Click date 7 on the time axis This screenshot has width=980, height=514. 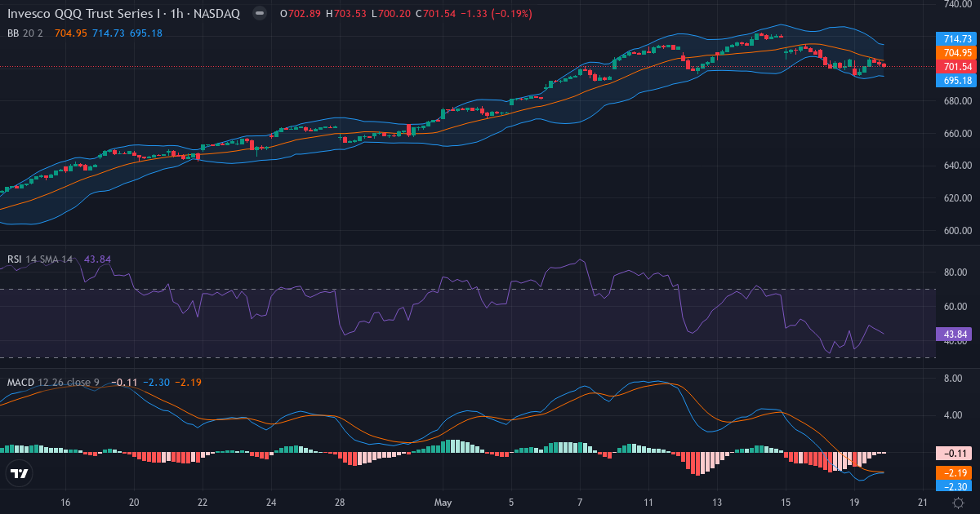pyautogui.click(x=580, y=503)
